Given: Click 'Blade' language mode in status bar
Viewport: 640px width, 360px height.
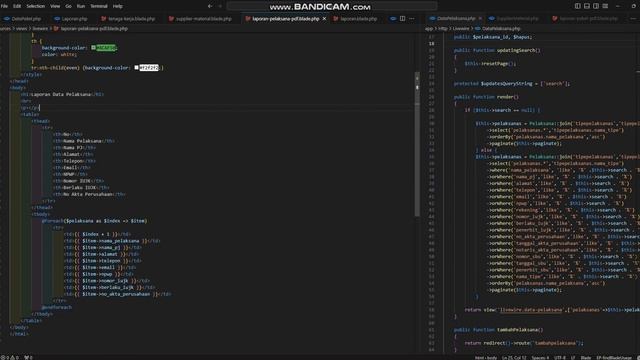Looking at the screenshot, I should (586, 358).
